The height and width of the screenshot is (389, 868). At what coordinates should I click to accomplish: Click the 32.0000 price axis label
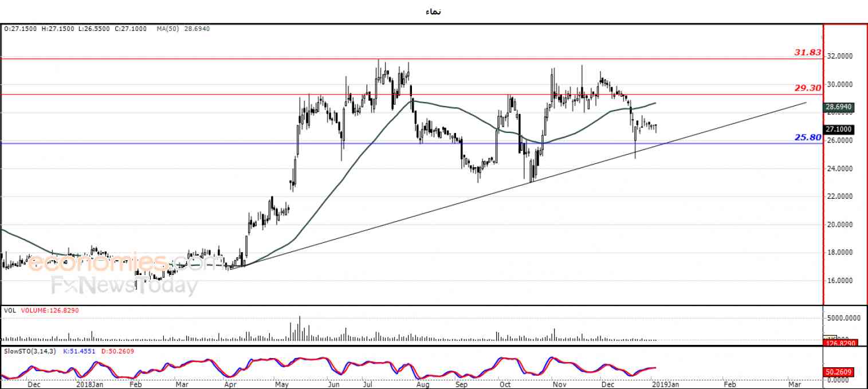coord(840,56)
